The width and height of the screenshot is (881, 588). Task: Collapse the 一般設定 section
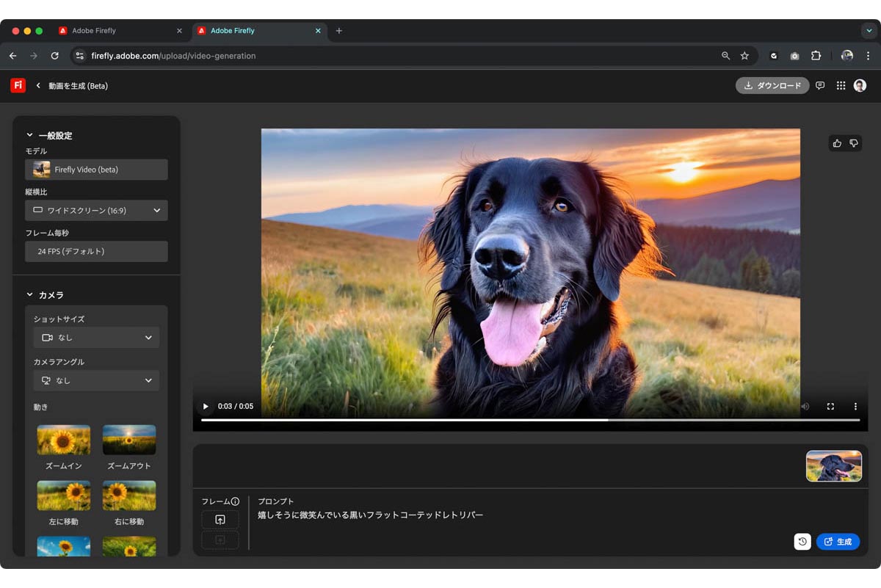point(29,135)
